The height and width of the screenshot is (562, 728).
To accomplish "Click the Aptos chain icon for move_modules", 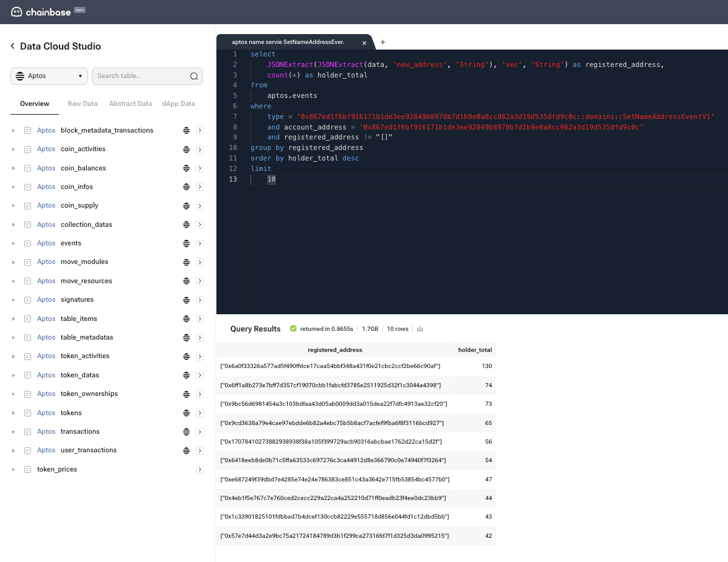I will tap(186, 262).
